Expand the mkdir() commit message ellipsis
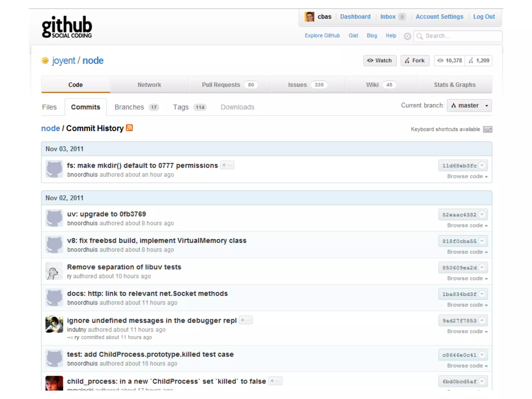Image resolution: width=532 pixels, height=399 pixels. [x=227, y=165]
